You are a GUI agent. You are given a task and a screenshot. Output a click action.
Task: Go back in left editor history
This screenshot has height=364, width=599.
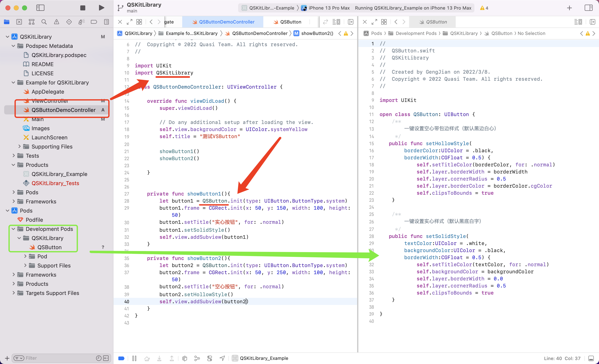151,22
